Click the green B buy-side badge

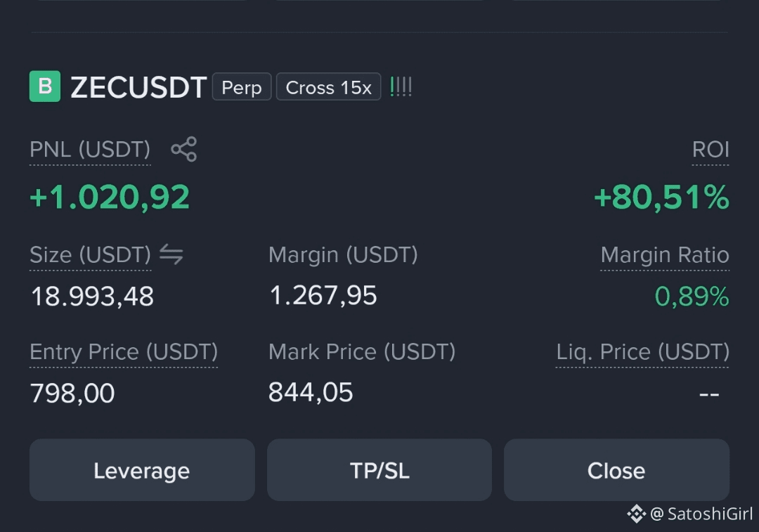coord(45,86)
